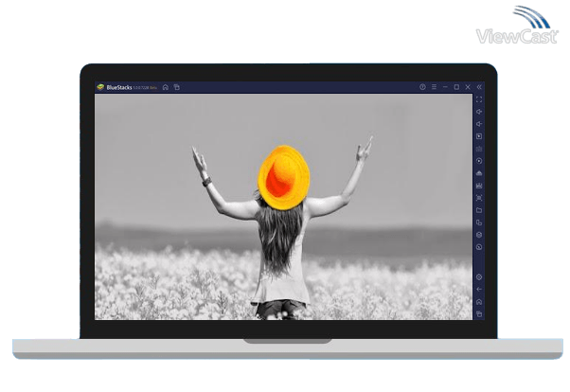
Task: Click the eject-shaped install APK icon
Action: [x=479, y=173]
